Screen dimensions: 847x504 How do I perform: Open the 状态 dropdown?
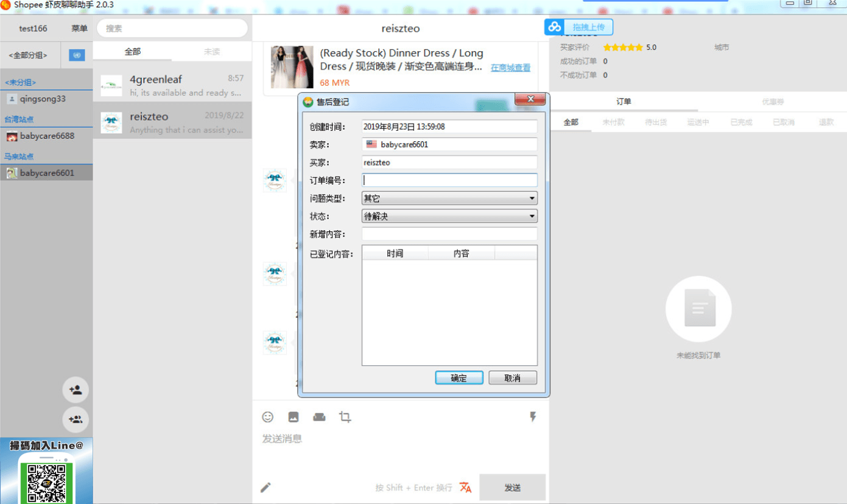(449, 216)
